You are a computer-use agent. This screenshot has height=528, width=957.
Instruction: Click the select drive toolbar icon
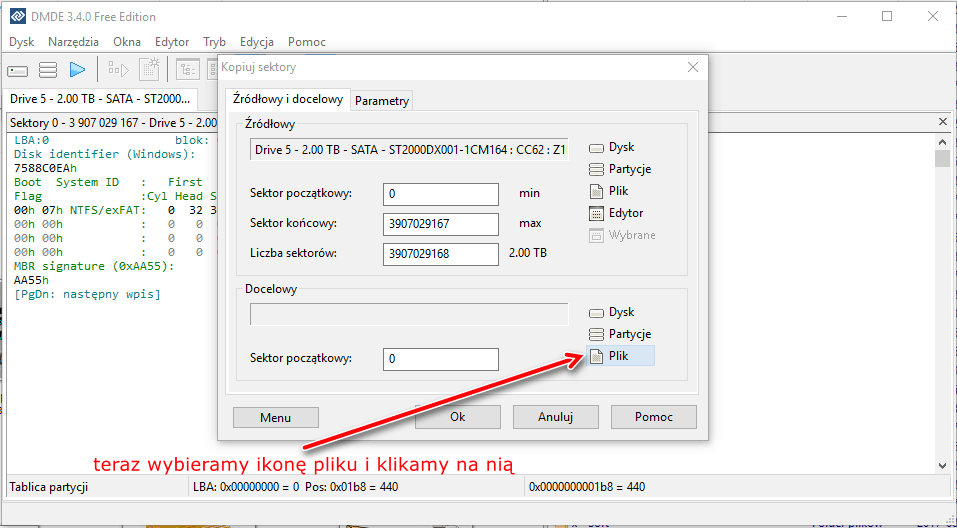pyautogui.click(x=18, y=70)
